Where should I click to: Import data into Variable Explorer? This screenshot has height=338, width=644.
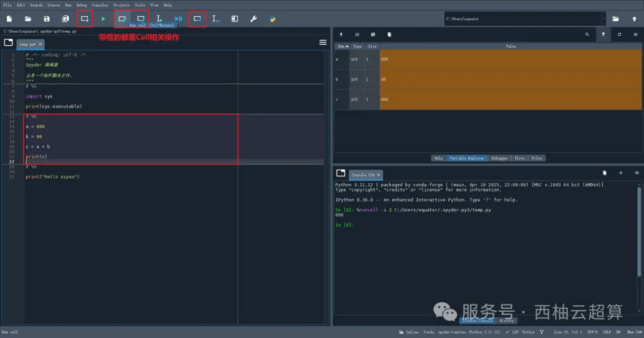point(341,35)
